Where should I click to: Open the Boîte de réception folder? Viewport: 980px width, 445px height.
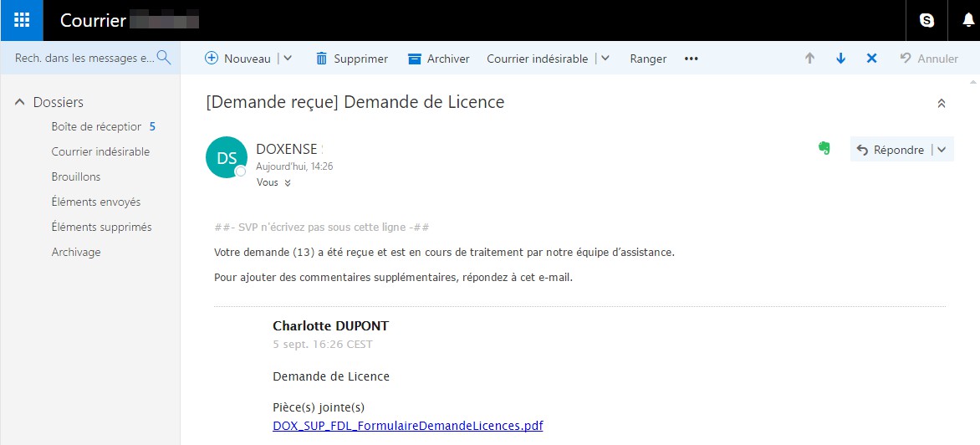point(96,126)
